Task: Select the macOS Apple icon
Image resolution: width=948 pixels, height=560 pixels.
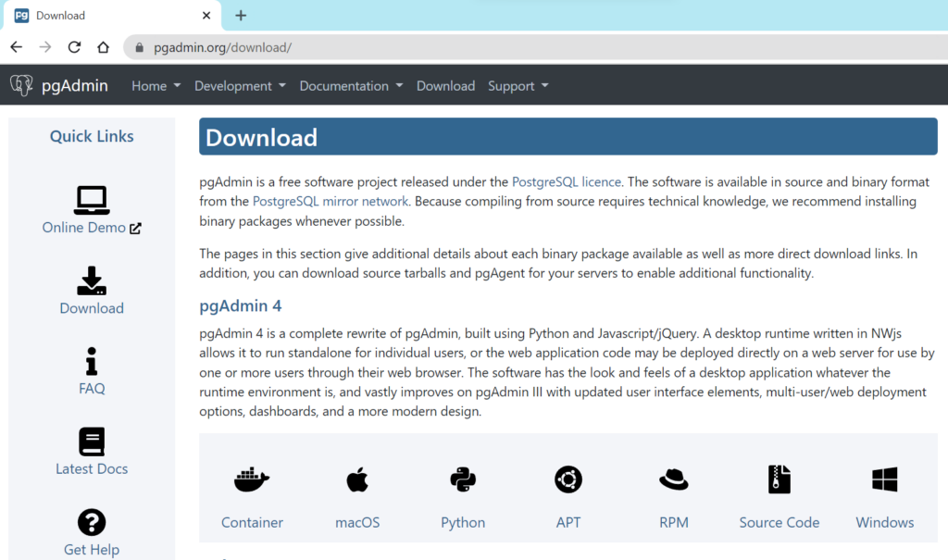Action: (357, 479)
